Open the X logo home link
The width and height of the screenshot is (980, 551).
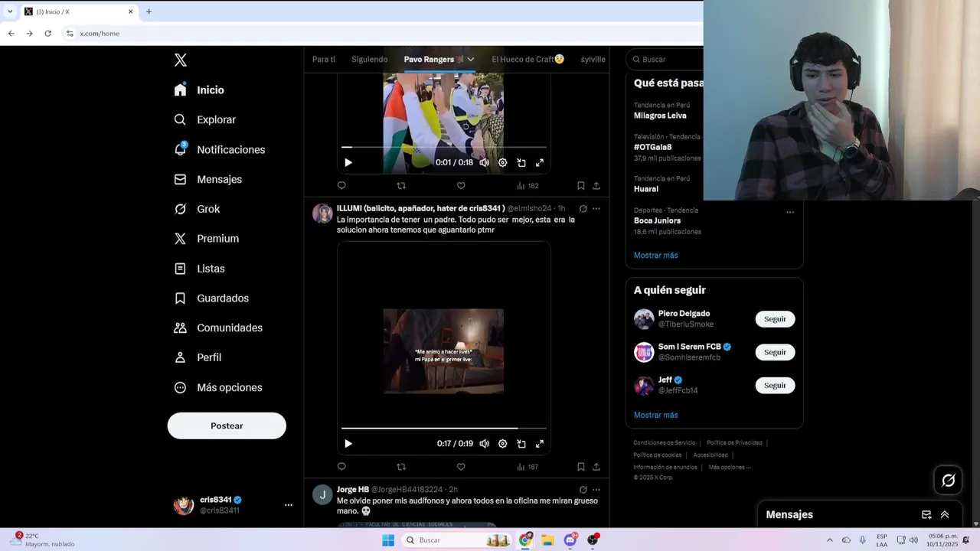[x=181, y=60]
